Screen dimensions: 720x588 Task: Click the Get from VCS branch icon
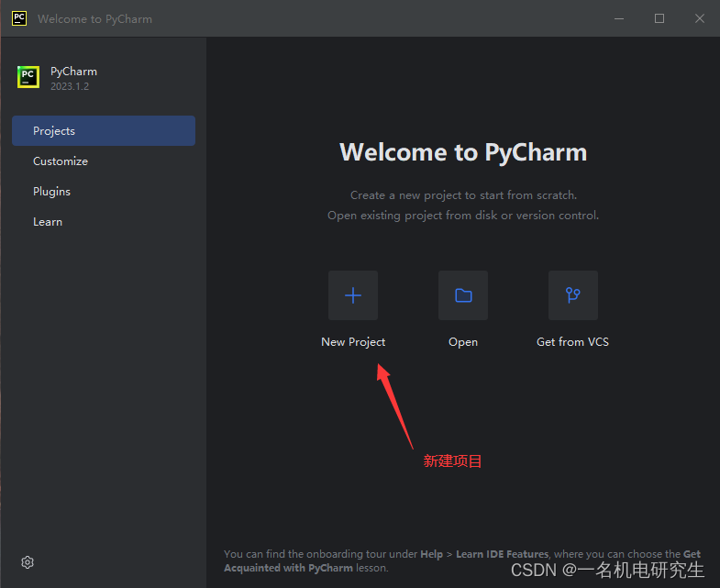(x=573, y=295)
